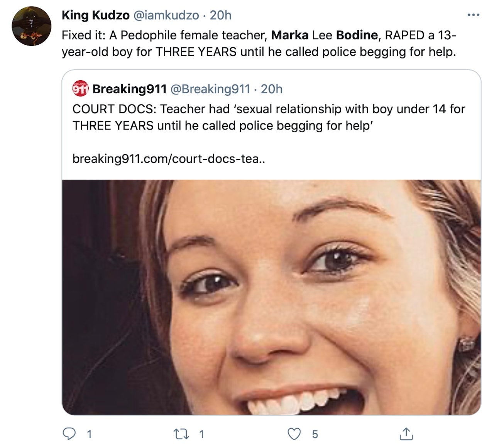Click the 20h timestamp on King Kudzo's tweet
The width and height of the screenshot is (494, 448).
pyautogui.click(x=220, y=15)
